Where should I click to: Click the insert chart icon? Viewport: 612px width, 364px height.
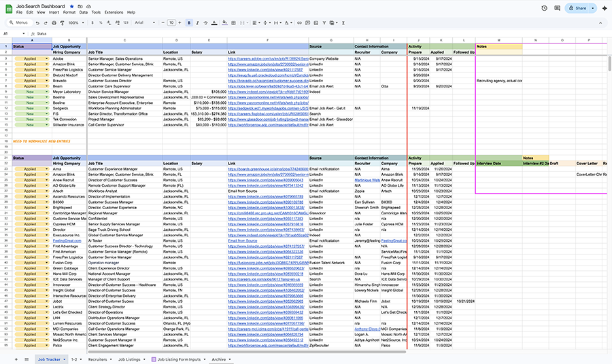click(316, 23)
